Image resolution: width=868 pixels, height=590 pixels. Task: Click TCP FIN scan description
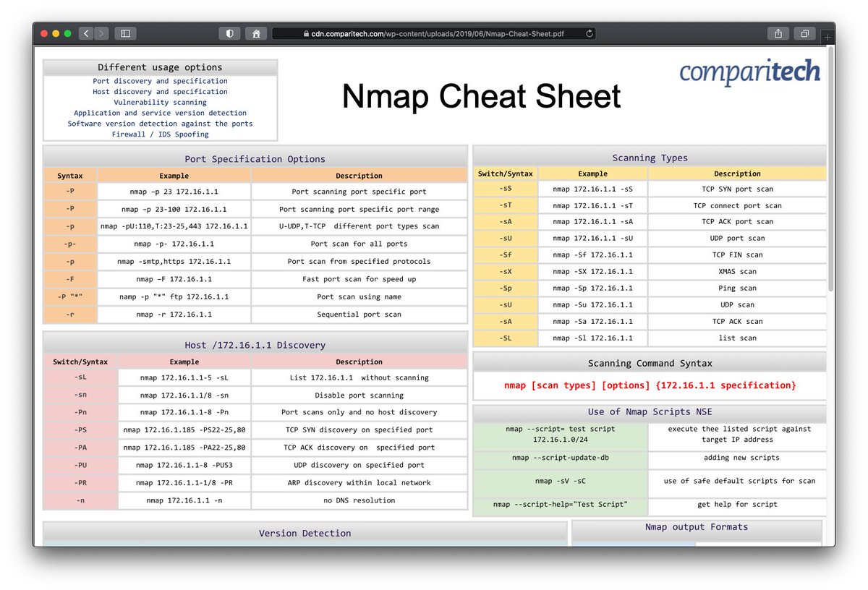tap(737, 255)
